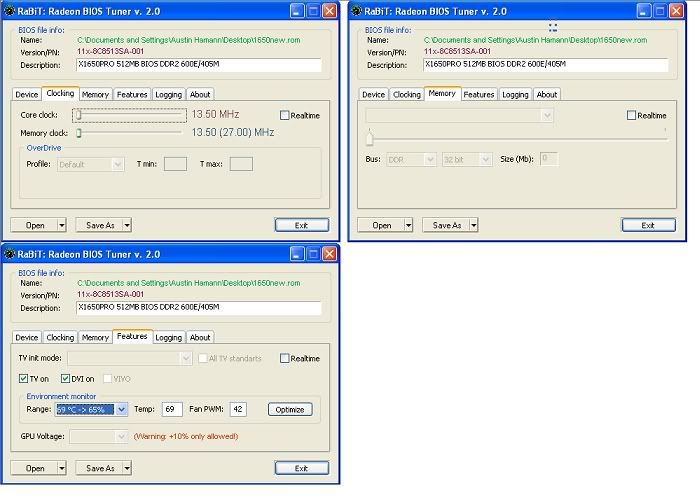
Task: Click the Fan PWM field showing 42
Action: 238,409
